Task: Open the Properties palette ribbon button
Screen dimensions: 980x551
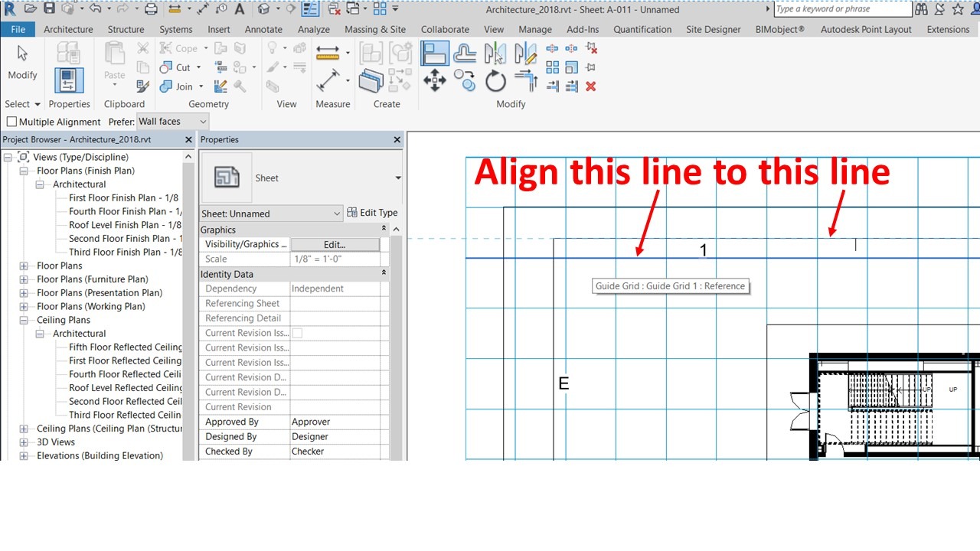Action: pyautogui.click(x=69, y=80)
